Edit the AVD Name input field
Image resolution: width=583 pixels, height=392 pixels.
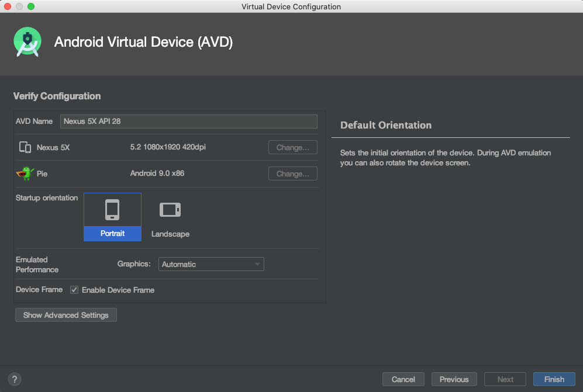click(188, 122)
